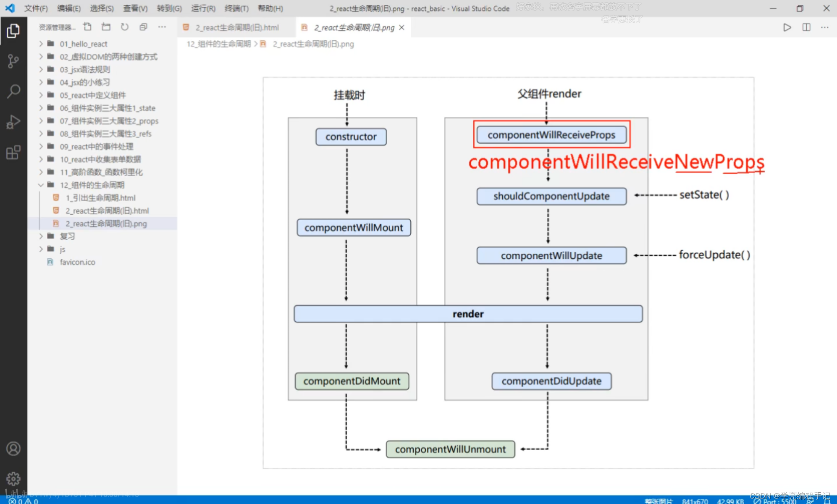Collapse all folders in explorer

coord(143,27)
